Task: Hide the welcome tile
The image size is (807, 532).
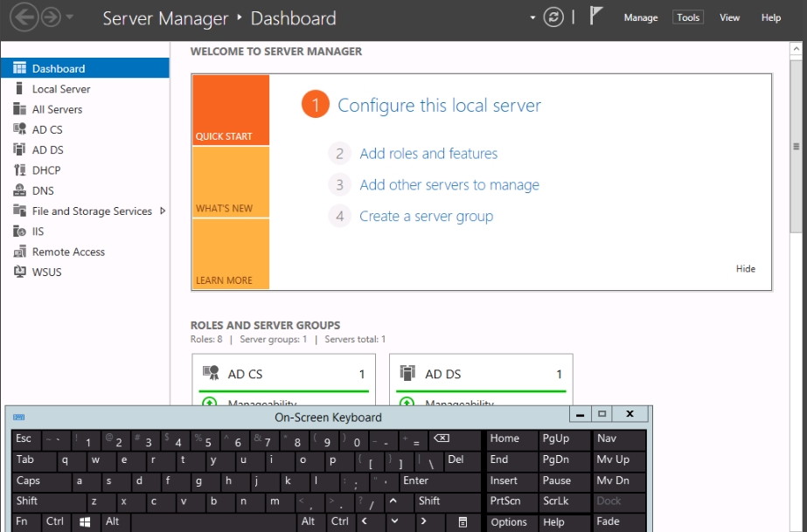Action: [x=745, y=269]
